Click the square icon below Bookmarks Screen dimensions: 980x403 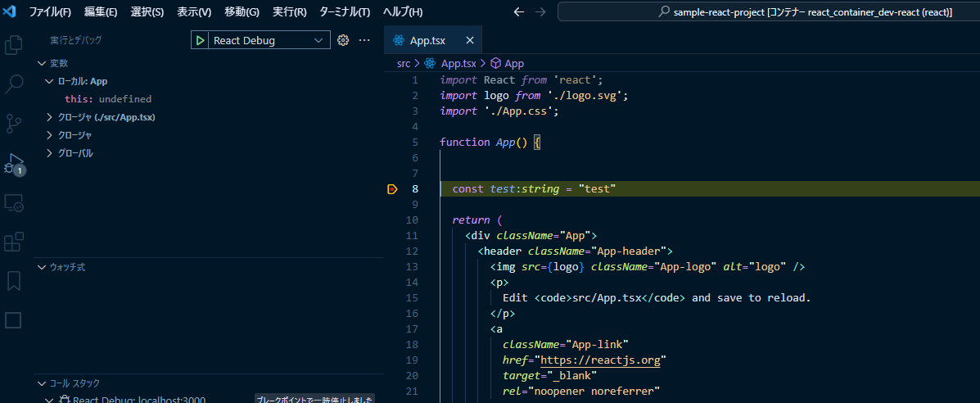coord(13,319)
